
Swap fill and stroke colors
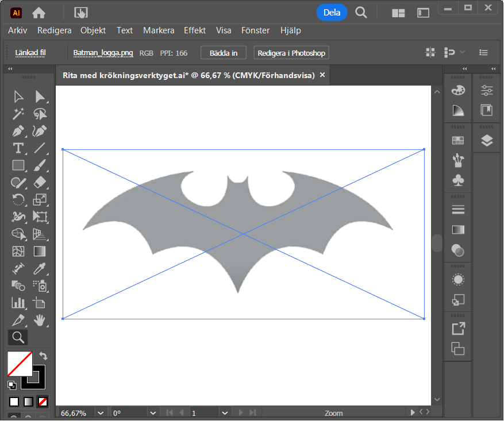click(x=43, y=357)
